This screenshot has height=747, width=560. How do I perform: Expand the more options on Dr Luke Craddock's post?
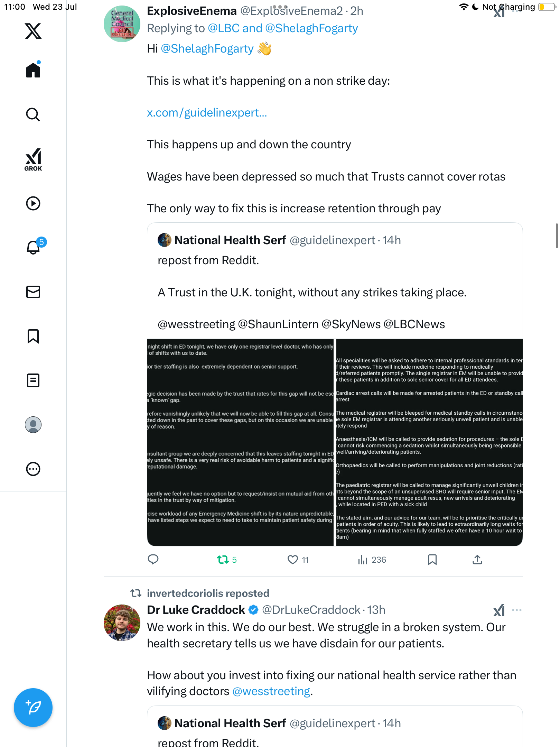pyautogui.click(x=517, y=610)
